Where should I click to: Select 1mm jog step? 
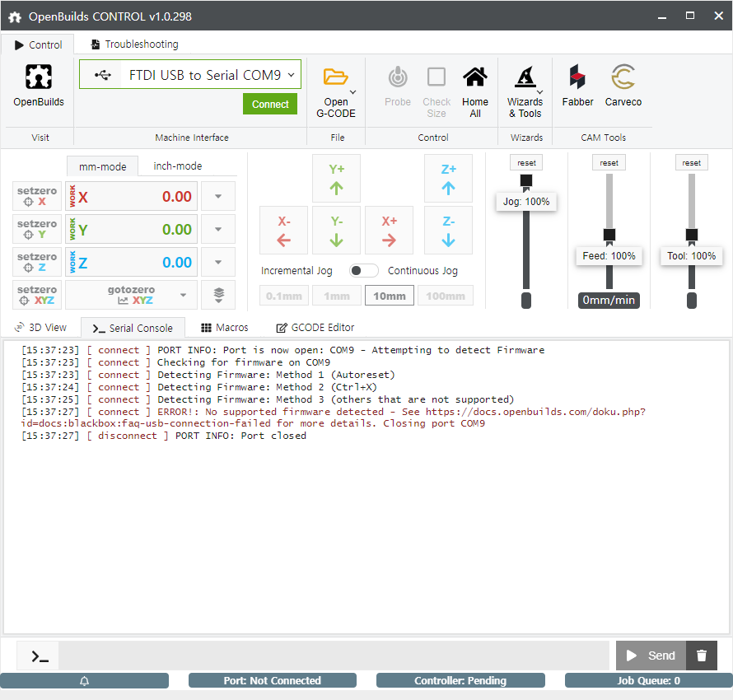click(x=337, y=296)
